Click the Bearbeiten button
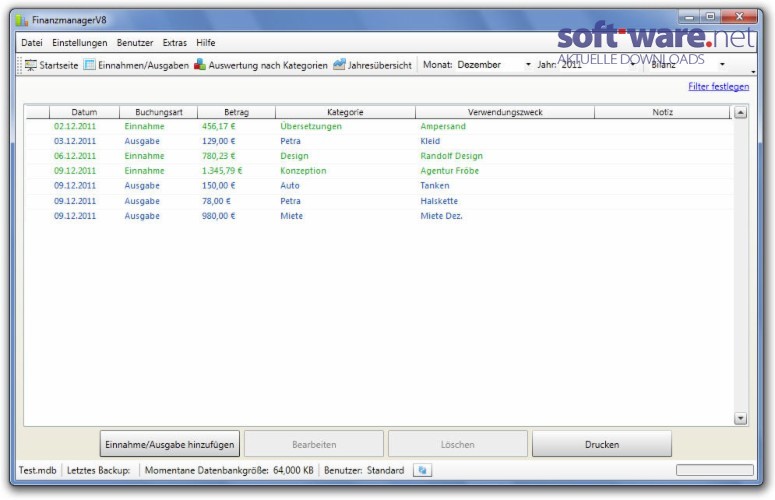 pyautogui.click(x=314, y=444)
